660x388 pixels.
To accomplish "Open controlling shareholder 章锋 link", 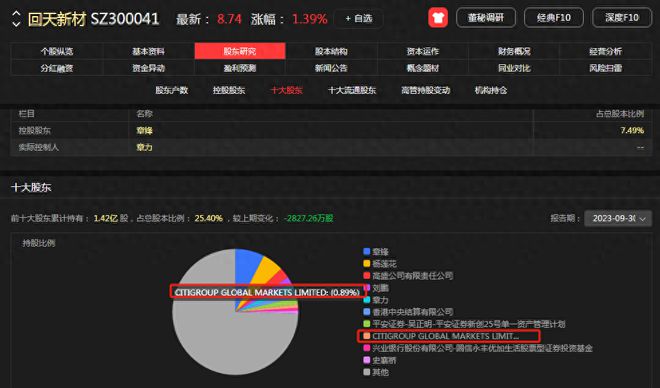I will (144, 130).
